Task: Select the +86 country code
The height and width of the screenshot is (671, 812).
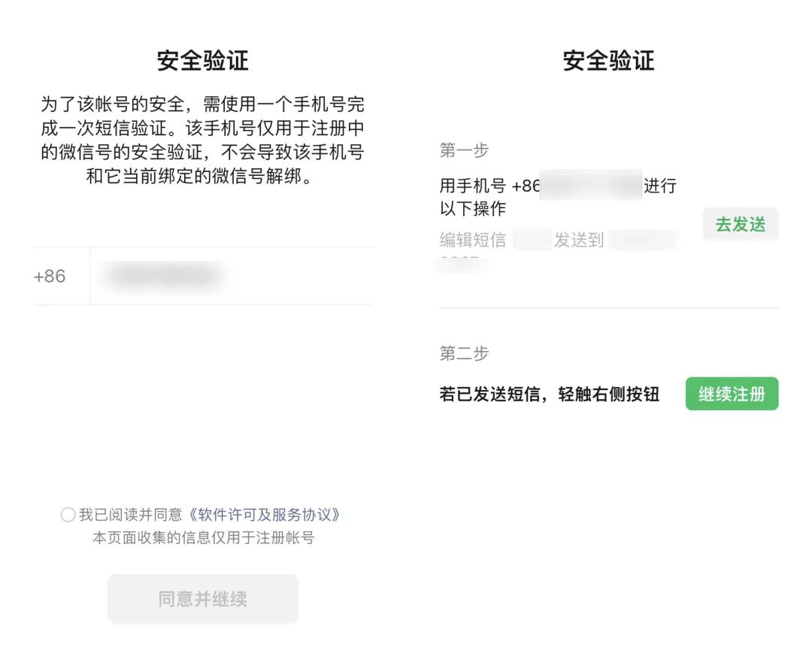Action: 49,276
